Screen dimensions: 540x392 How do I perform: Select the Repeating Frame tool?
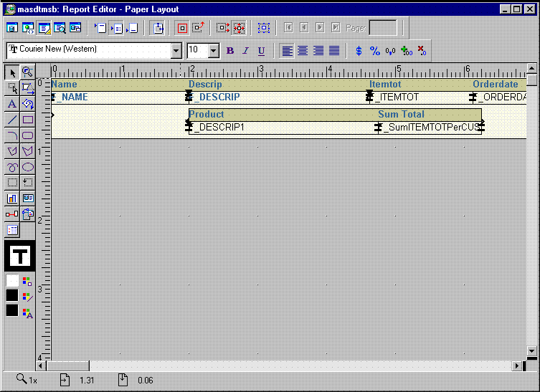tap(27, 183)
